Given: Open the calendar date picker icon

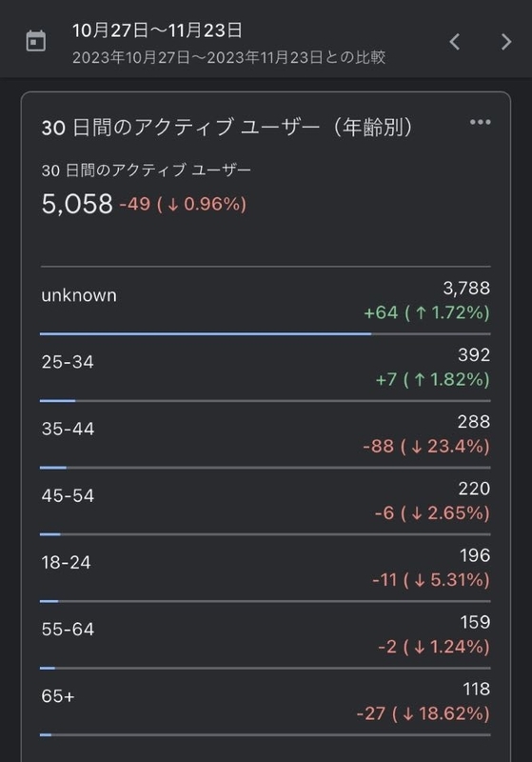Looking at the screenshot, I should pyautogui.click(x=35, y=41).
